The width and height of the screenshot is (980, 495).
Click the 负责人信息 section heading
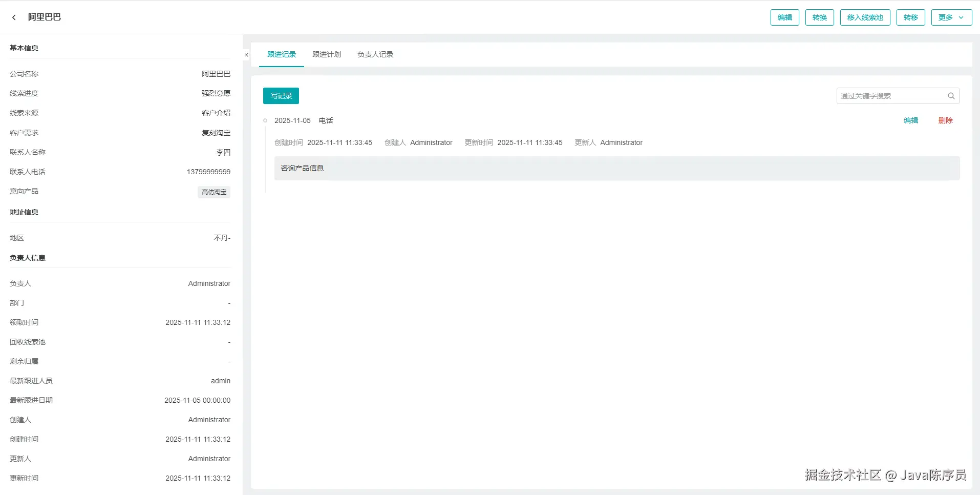pos(28,258)
